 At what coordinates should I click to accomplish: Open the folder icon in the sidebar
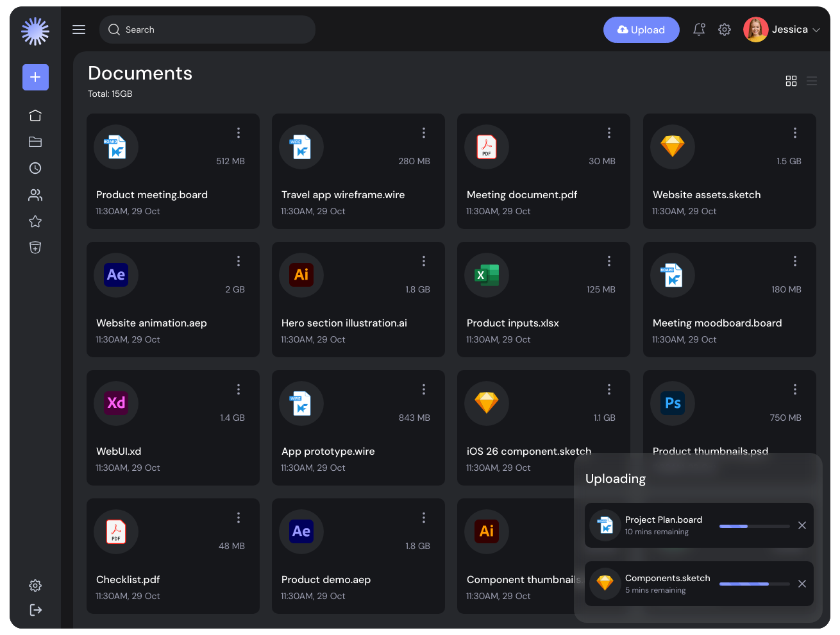[35, 142]
